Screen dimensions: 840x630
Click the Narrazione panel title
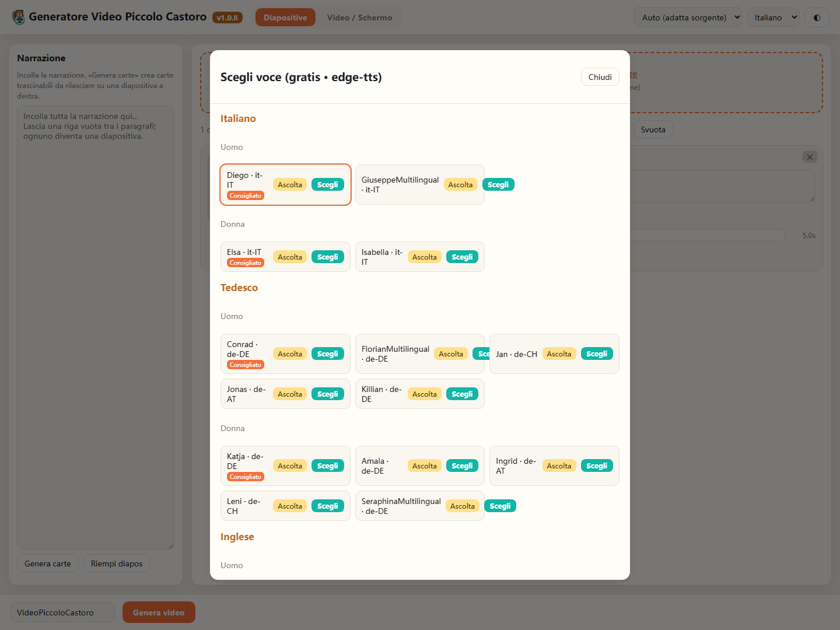(41, 58)
